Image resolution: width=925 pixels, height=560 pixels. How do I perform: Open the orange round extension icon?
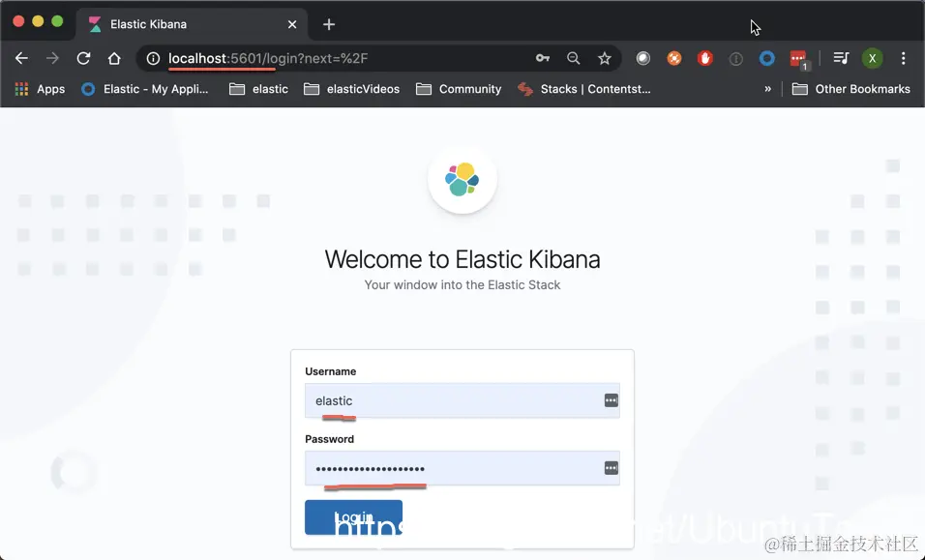(x=673, y=58)
